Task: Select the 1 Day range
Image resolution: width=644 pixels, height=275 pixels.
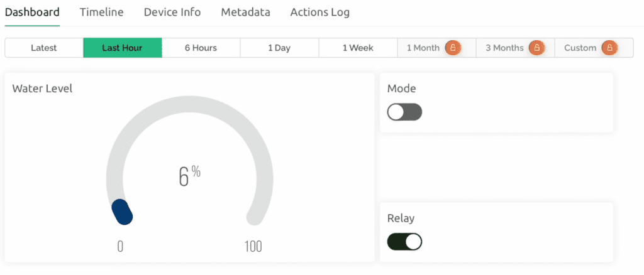Action: click(279, 48)
